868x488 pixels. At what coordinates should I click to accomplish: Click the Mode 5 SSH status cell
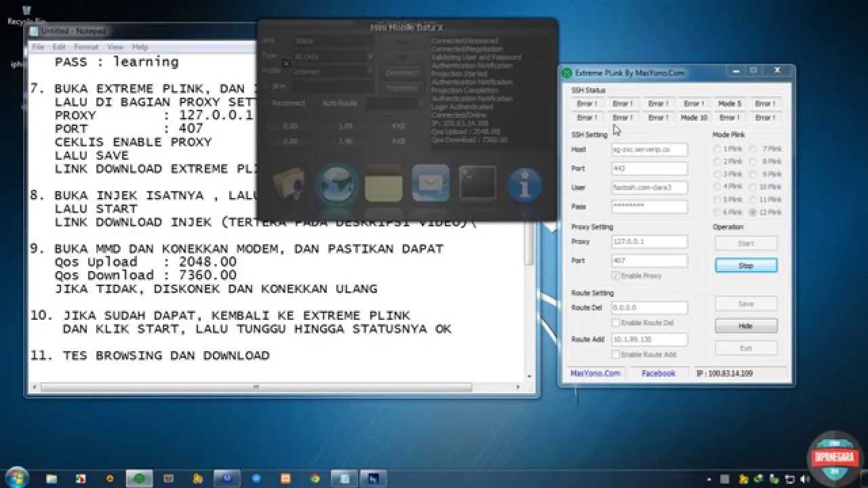point(730,104)
